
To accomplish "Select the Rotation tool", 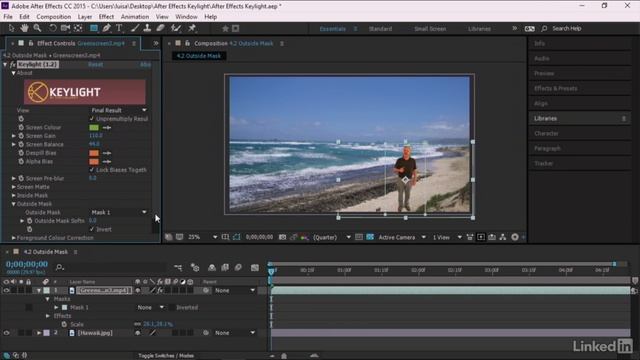I will [53, 28].
